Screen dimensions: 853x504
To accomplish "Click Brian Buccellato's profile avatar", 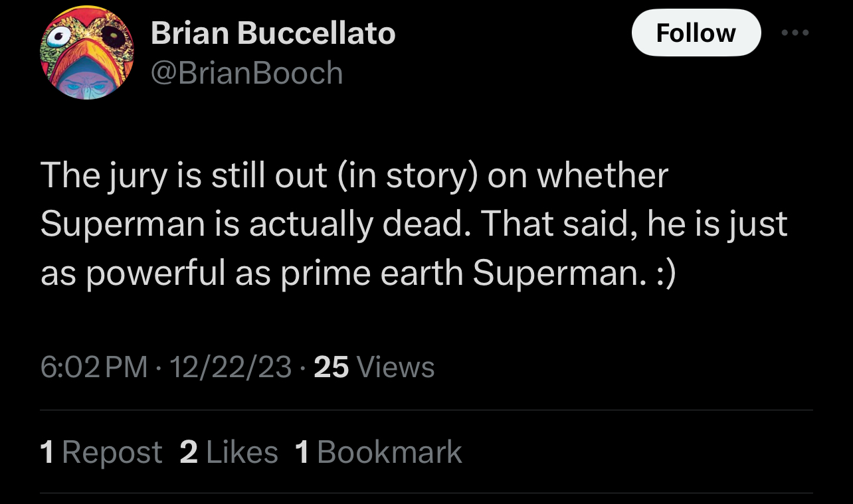I will [x=87, y=53].
